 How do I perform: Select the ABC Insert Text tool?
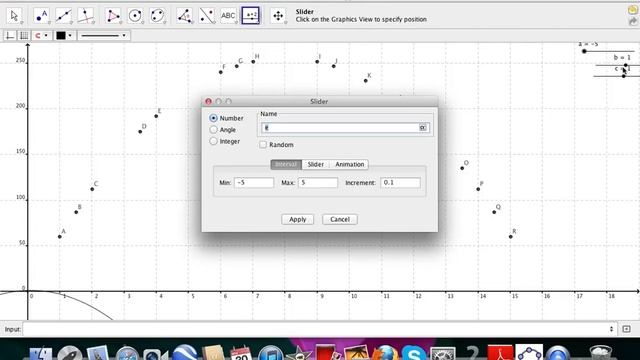228,16
